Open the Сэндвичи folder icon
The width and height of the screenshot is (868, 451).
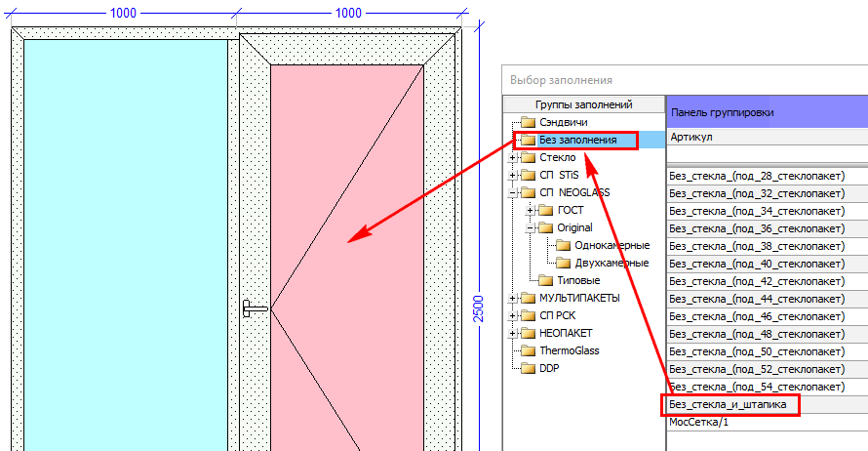528,122
